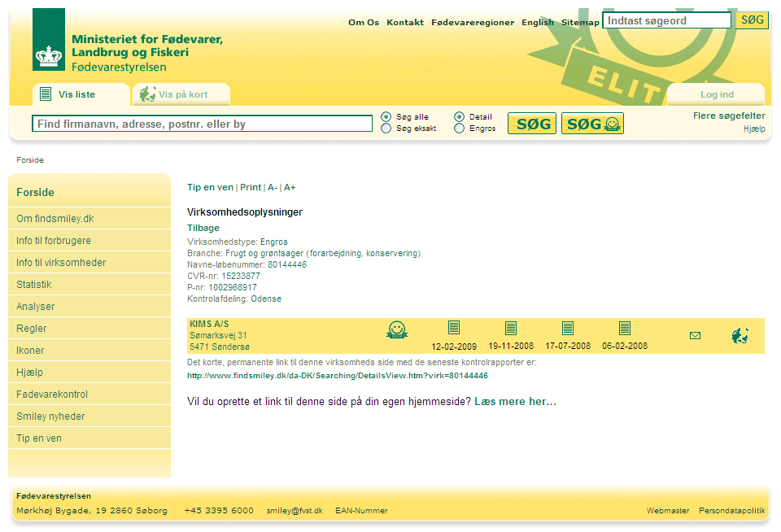Open the control report dated 19-11-2008
Screen dimensions: 781x532
click(x=511, y=329)
